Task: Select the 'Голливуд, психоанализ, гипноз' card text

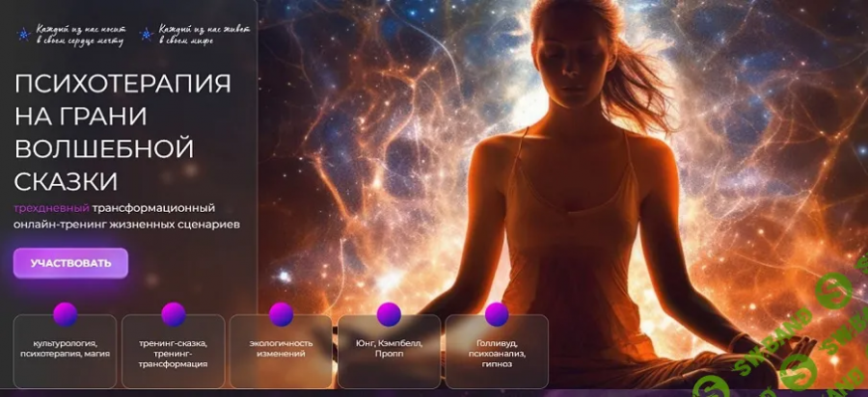Action: pyautogui.click(x=497, y=353)
